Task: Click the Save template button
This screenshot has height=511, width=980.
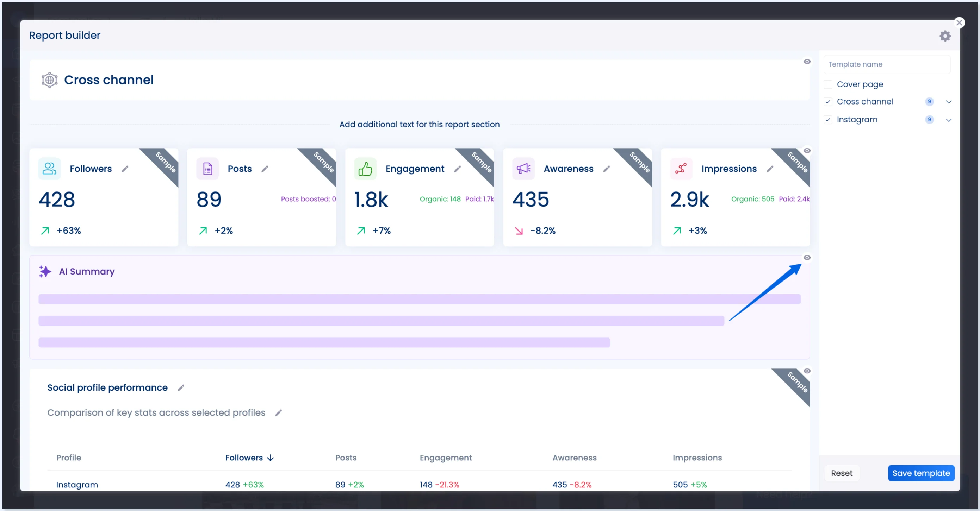Action: click(921, 473)
